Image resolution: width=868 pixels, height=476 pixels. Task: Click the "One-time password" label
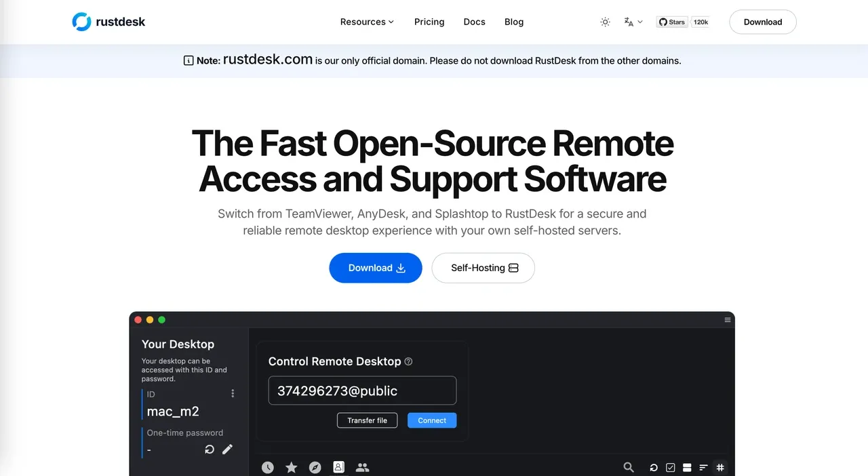(185, 433)
